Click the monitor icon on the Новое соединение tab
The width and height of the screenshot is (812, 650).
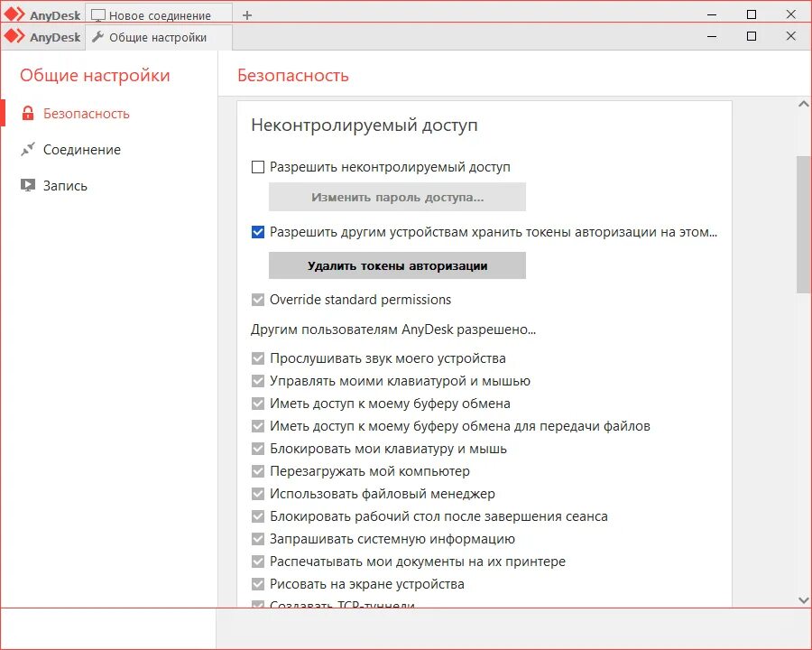pos(97,15)
